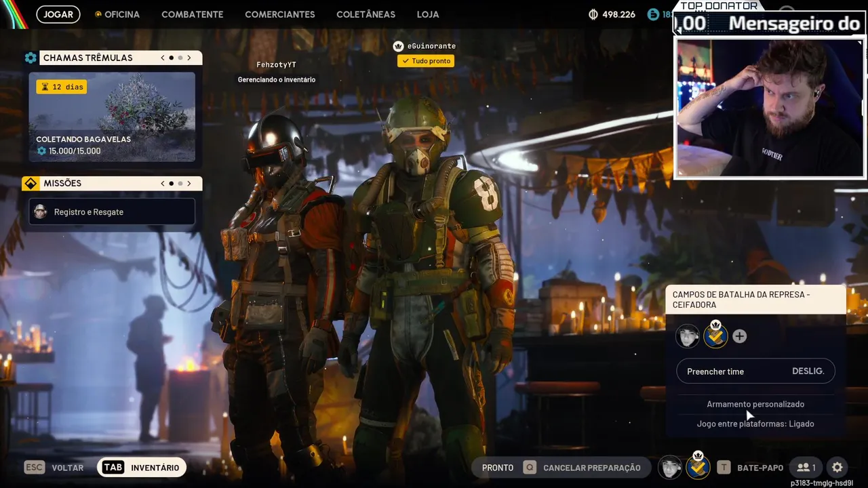The height and width of the screenshot is (488, 868).
Task: Open the settings gear in the bottom bar
Action: (x=837, y=467)
